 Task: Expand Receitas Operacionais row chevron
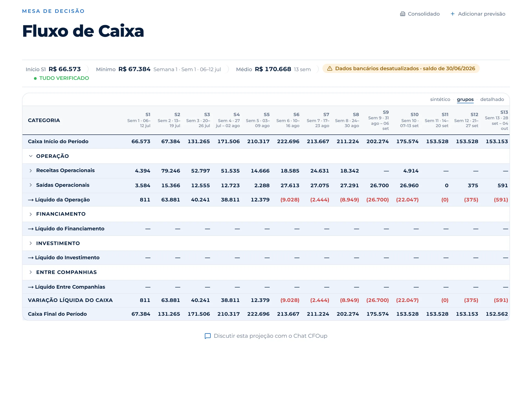tap(31, 171)
